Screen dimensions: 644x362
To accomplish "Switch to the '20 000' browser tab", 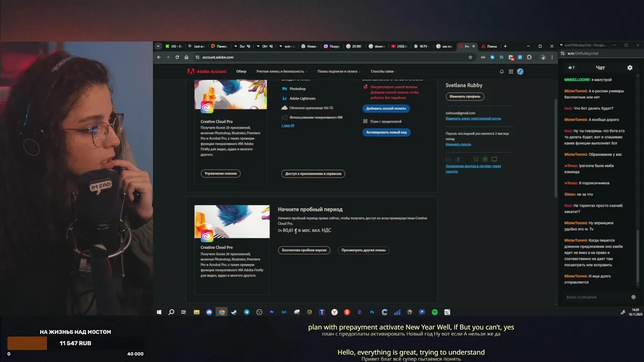I will 355,46.
